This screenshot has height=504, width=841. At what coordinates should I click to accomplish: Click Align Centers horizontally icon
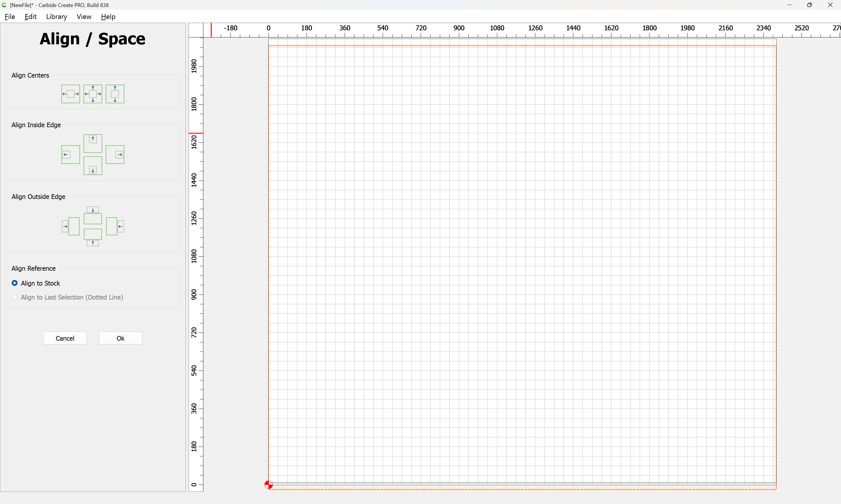(x=70, y=94)
